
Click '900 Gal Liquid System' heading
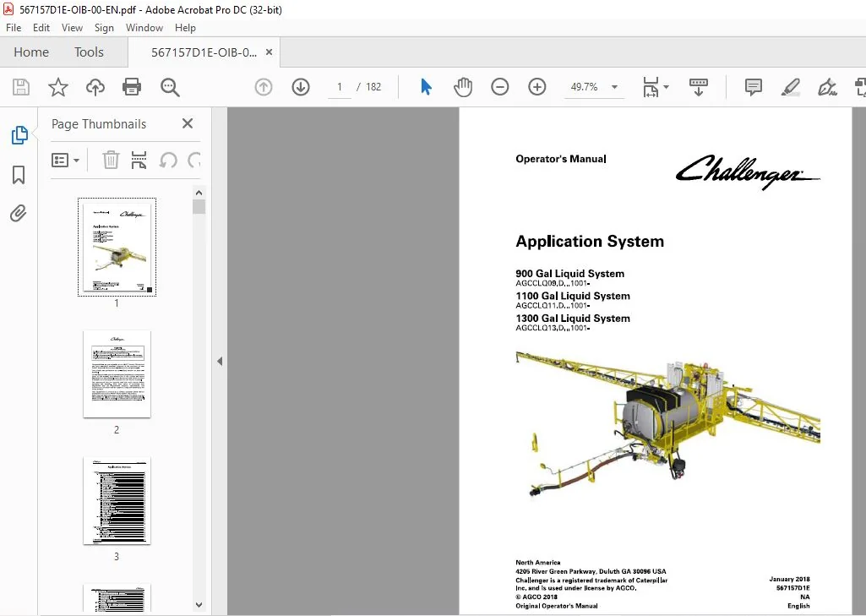coord(569,274)
